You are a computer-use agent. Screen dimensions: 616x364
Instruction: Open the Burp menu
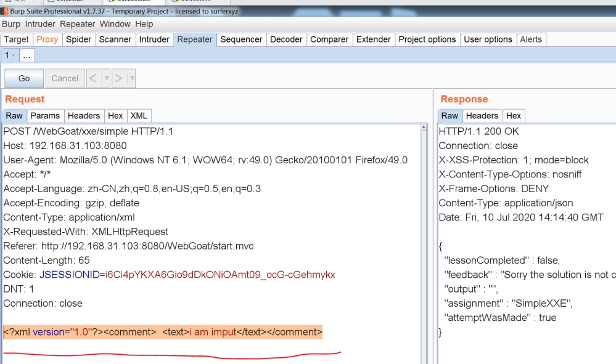pos(11,24)
